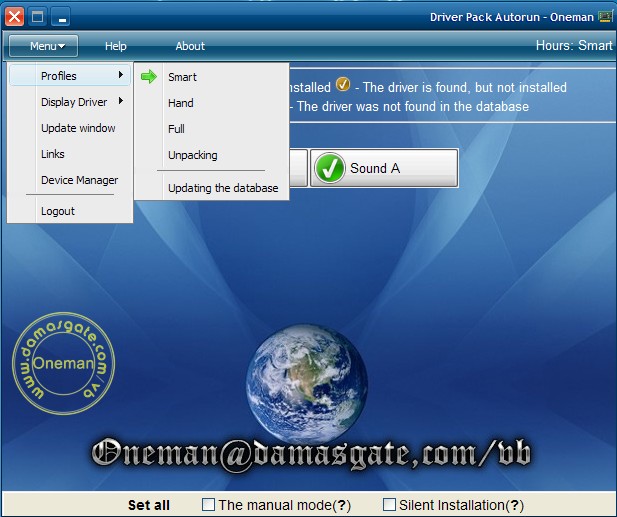This screenshot has height=517, width=617.
Task: Enable the Silent Installation checkbox
Action: coord(389,504)
